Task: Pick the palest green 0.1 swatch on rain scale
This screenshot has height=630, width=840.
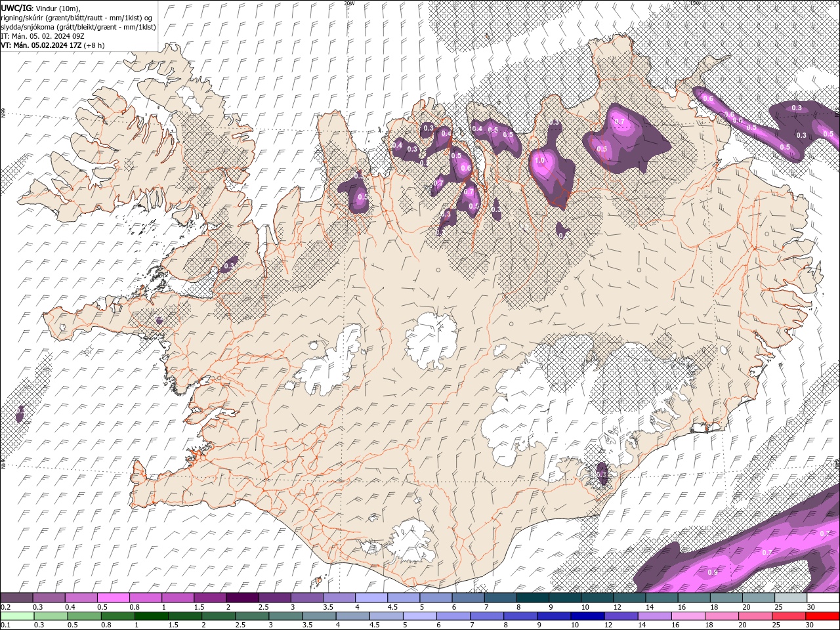Action: coord(17,616)
